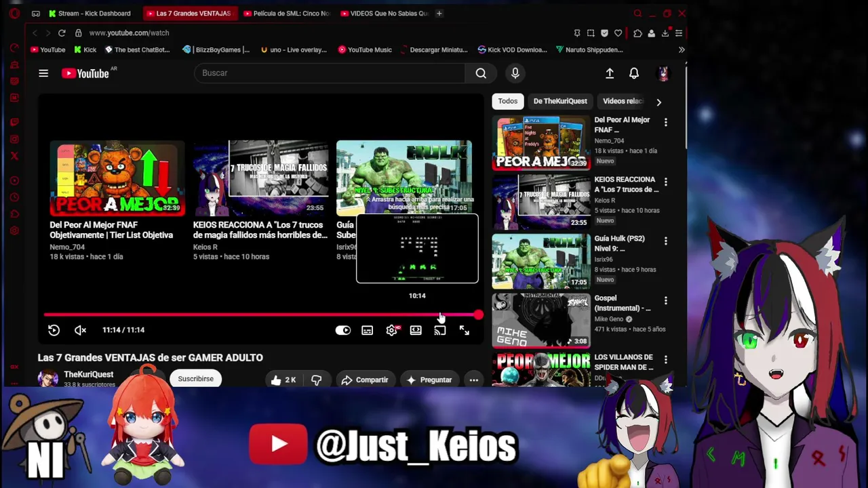Viewport: 868px width, 488px height.
Task: Seek on the video progress bar
Action: tap(261, 315)
